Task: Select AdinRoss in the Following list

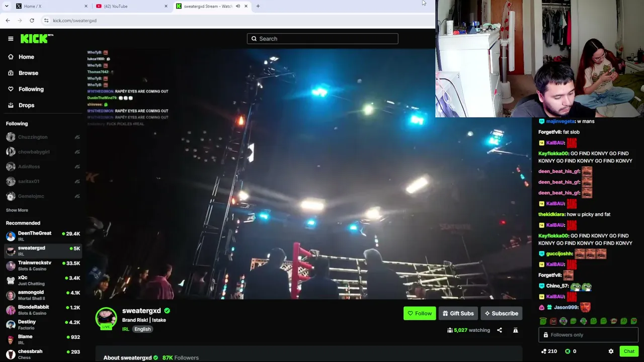Action: click(x=43, y=166)
